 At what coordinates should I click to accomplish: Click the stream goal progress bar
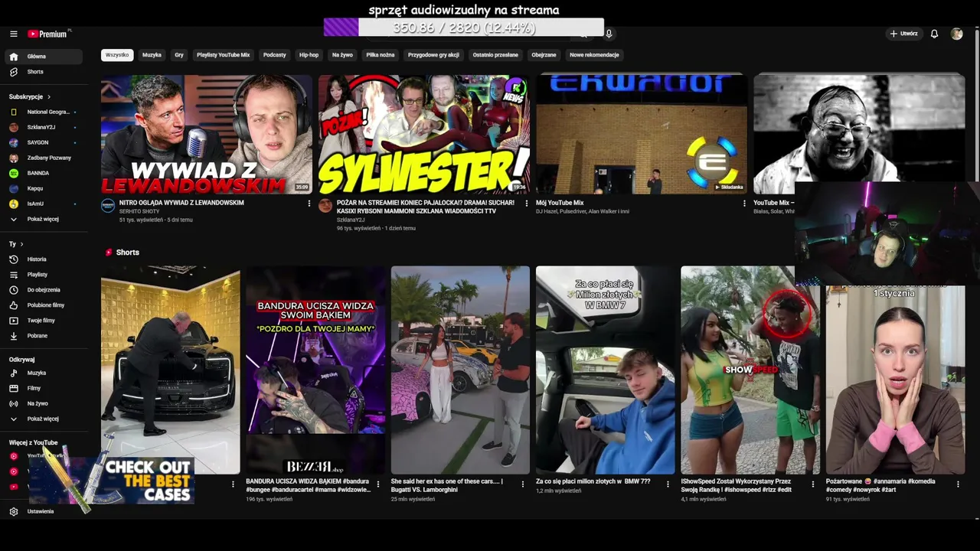464,28
